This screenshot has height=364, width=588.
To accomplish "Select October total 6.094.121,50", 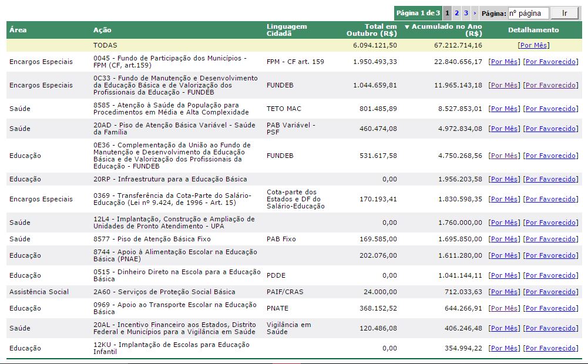I will [x=375, y=45].
